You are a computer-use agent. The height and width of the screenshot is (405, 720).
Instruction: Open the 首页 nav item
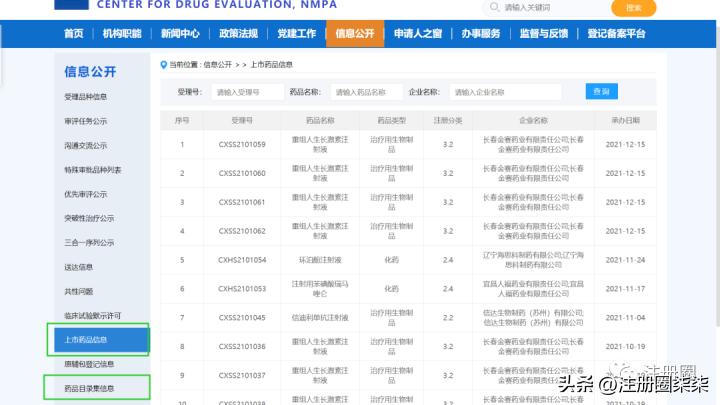(x=73, y=34)
